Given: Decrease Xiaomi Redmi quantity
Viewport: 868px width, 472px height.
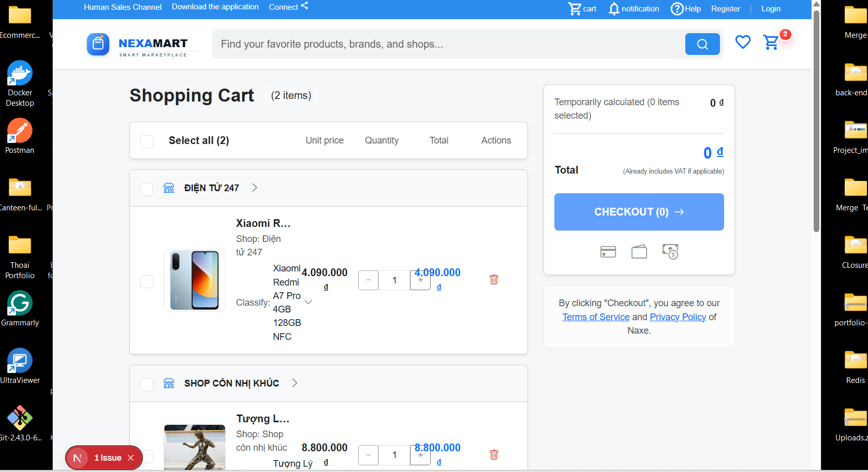Looking at the screenshot, I should (369, 280).
